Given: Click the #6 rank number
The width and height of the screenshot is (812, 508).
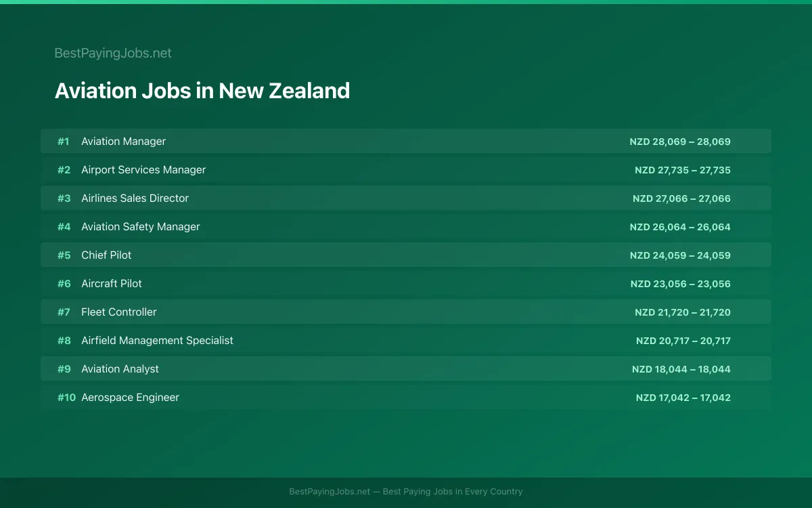Looking at the screenshot, I should pyautogui.click(x=64, y=284).
